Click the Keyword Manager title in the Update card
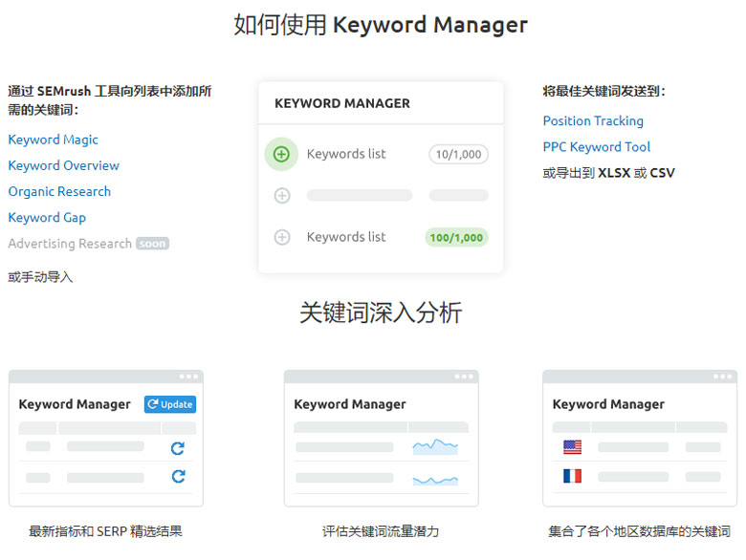This screenshot has width=746, height=560. click(75, 404)
